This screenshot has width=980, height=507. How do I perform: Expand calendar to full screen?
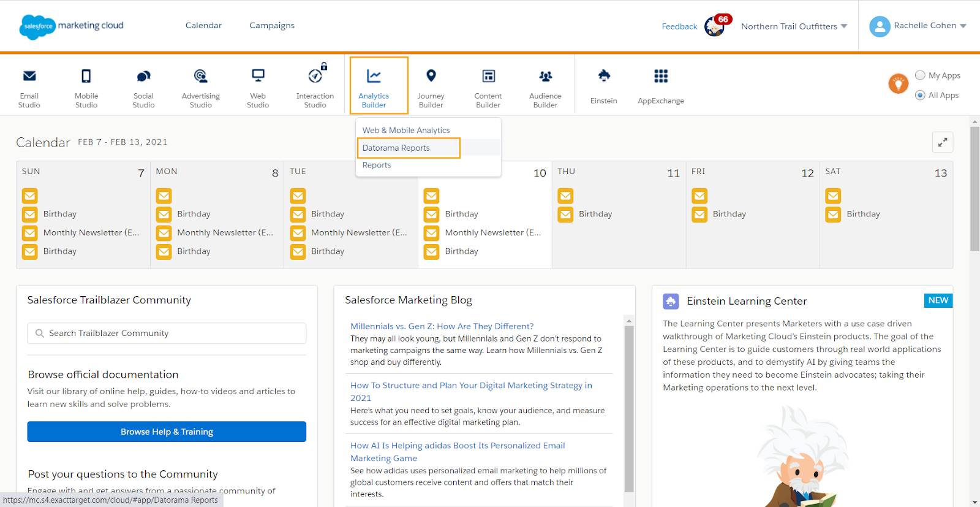pyautogui.click(x=943, y=142)
